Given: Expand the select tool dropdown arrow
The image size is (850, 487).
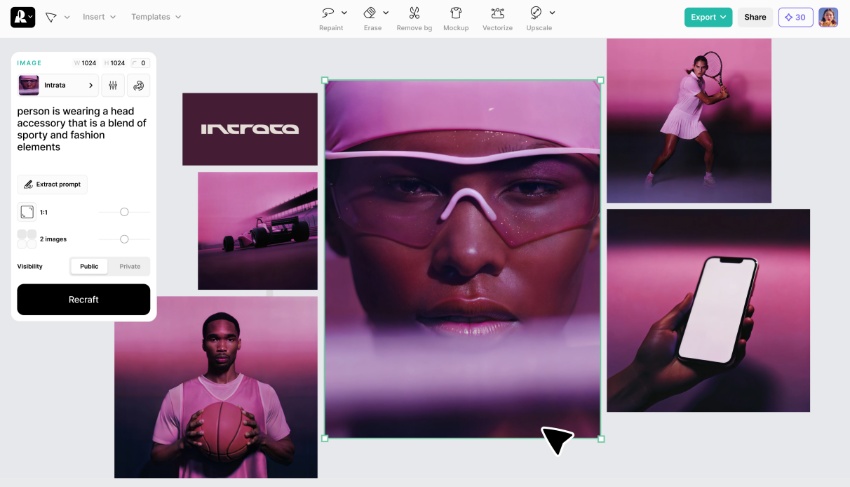Looking at the screenshot, I should [x=67, y=17].
